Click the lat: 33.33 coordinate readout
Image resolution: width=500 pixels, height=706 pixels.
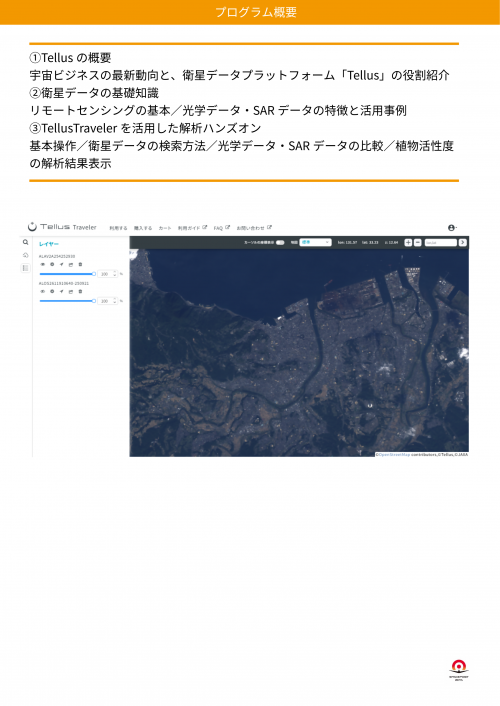click(370, 242)
